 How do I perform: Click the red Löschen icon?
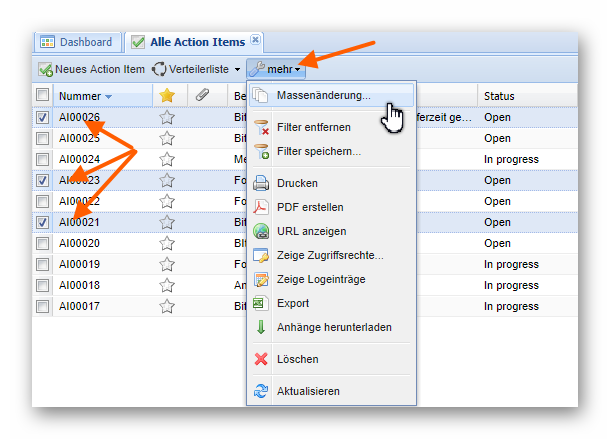[x=261, y=359]
